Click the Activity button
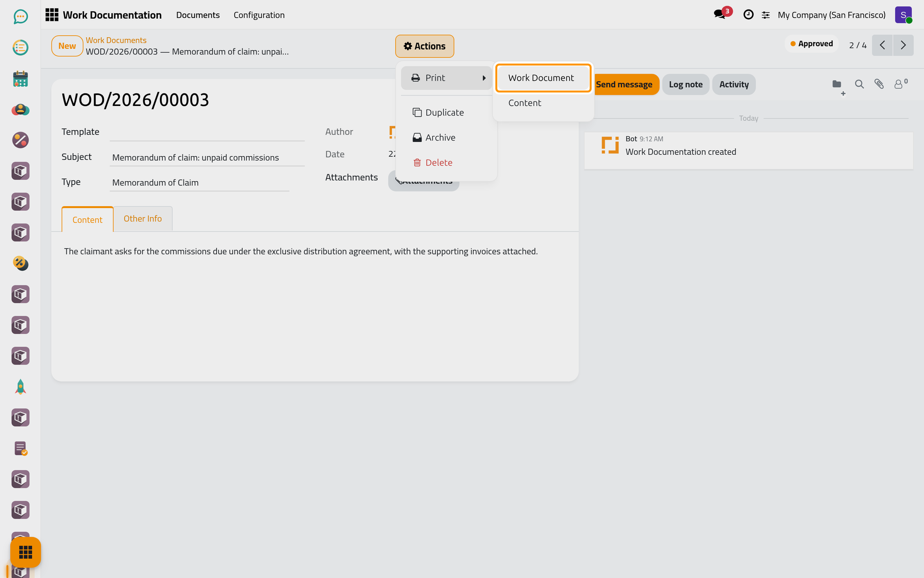 (x=733, y=85)
